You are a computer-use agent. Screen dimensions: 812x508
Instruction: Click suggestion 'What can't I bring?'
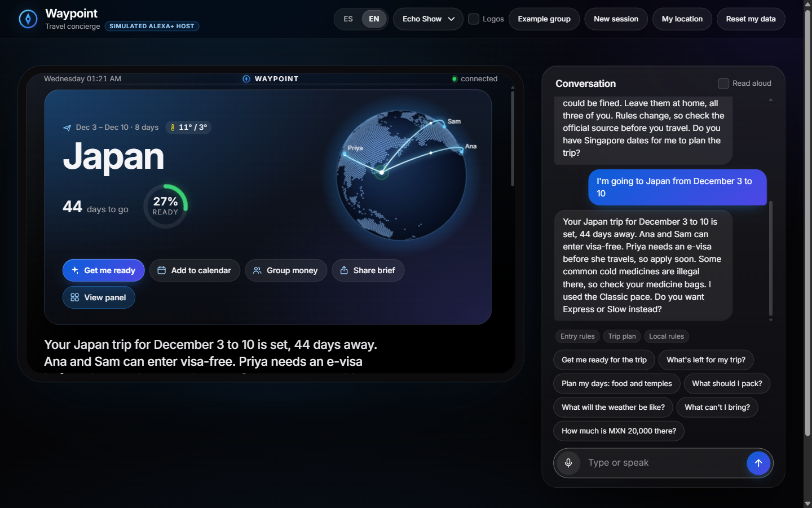tap(717, 408)
